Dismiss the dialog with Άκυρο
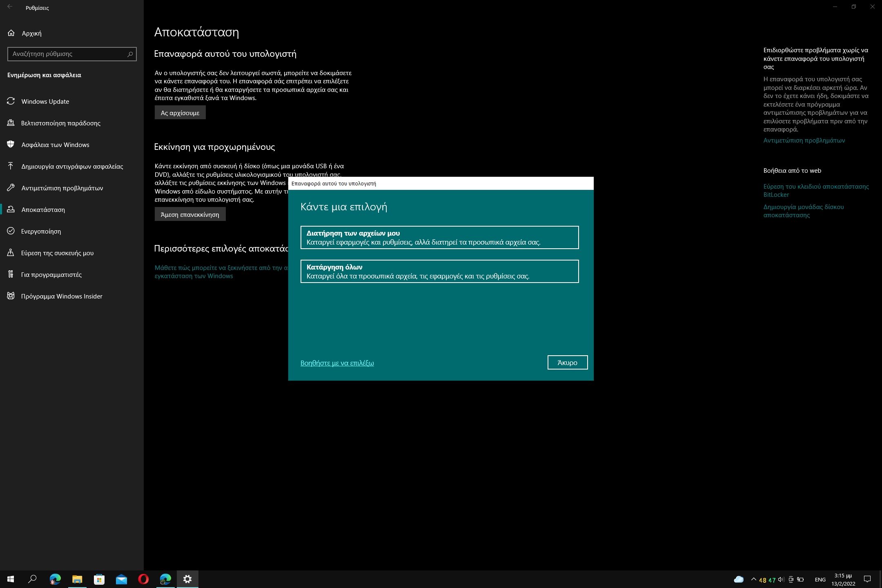882x588 pixels. (x=567, y=362)
